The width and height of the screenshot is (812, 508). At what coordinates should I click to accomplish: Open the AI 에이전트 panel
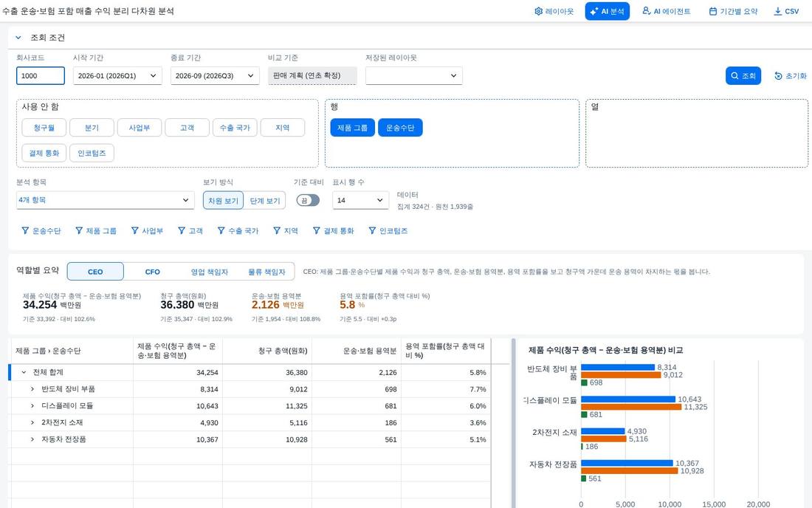pyautogui.click(x=666, y=11)
